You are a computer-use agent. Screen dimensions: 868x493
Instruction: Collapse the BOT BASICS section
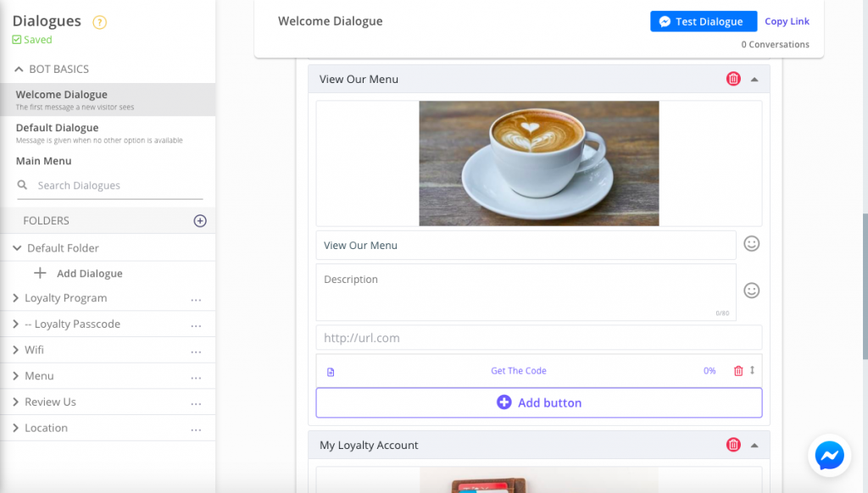point(19,69)
